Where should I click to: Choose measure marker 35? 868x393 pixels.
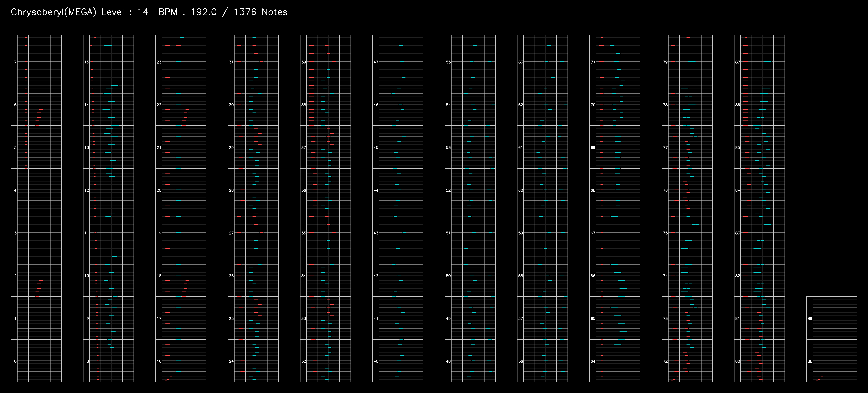(x=304, y=233)
